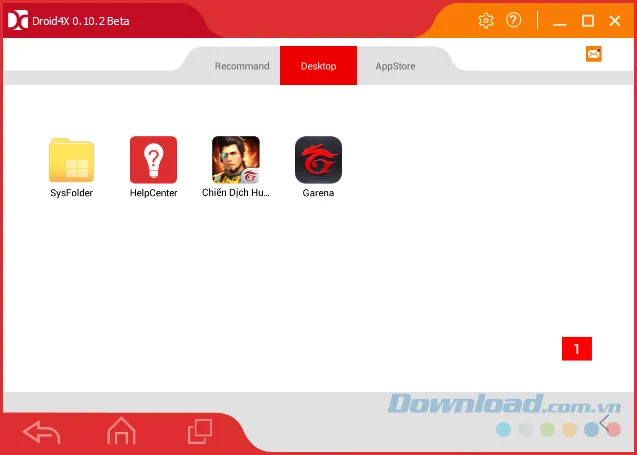637x455 pixels.
Task: Click the help question mark icon
Action: point(514,20)
